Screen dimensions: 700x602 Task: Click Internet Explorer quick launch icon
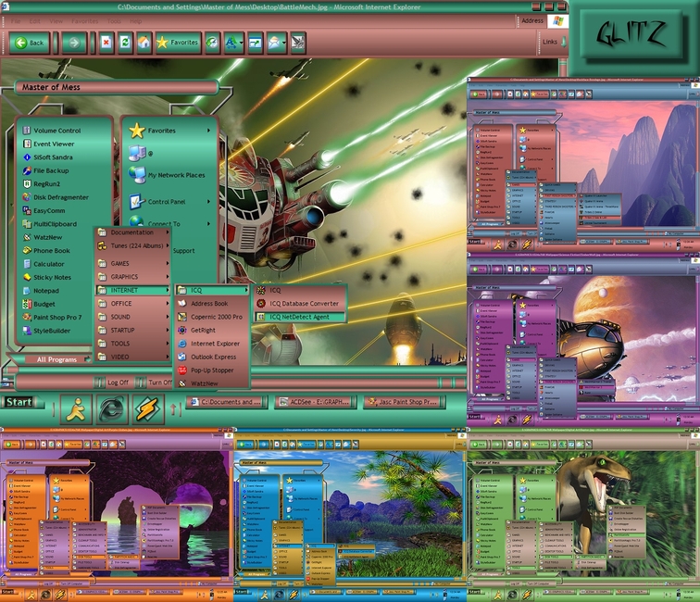(x=112, y=409)
